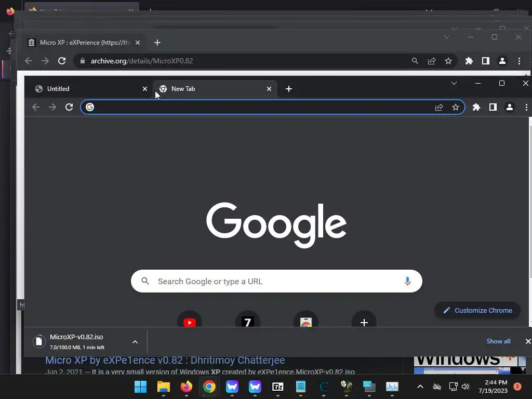Go forward in front Chrome window
This screenshot has width=532, height=399.
[x=52, y=107]
